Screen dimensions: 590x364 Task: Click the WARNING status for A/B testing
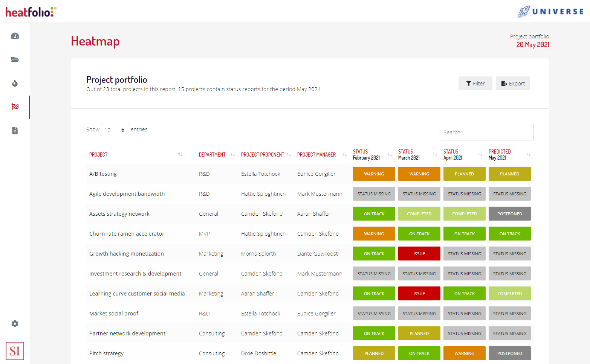(x=374, y=174)
